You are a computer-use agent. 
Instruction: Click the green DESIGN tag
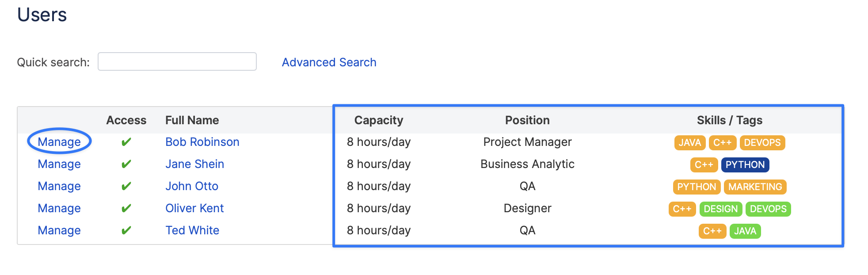(720, 209)
